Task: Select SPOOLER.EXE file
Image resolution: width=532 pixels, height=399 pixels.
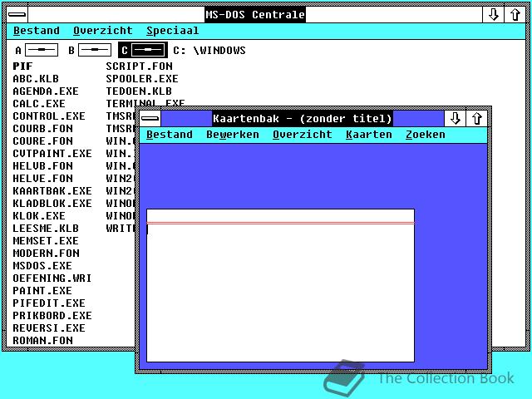Action: click(x=142, y=79)
